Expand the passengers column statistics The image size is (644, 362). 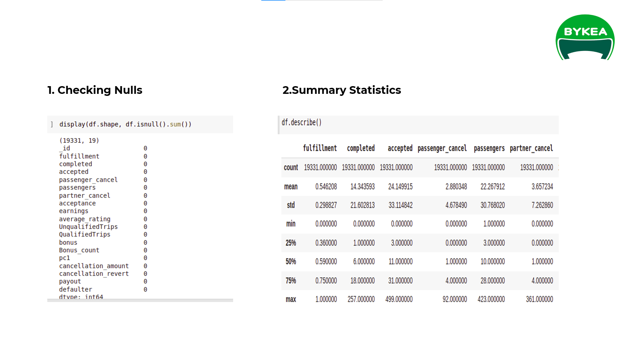point(489,148)
